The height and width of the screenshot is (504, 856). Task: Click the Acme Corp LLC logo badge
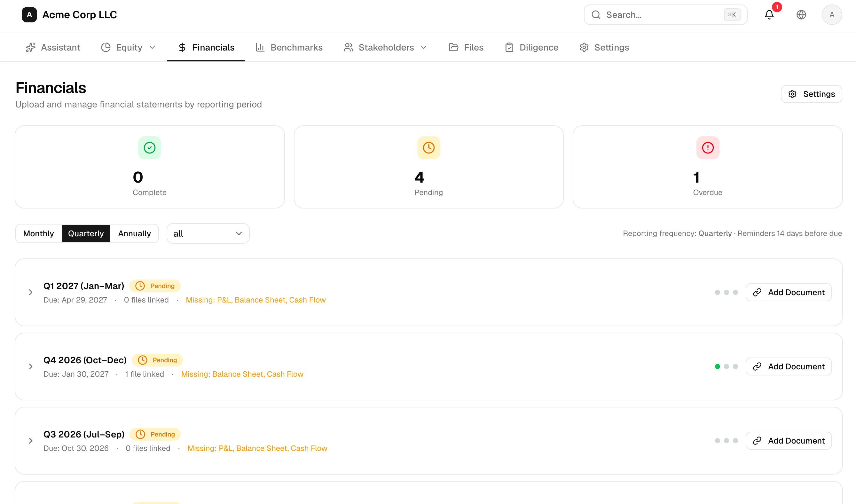(x=29, y=15)
